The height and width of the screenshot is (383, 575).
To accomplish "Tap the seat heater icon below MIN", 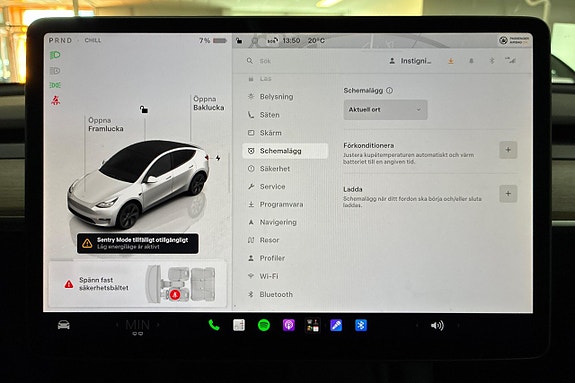I will (138, 333).
